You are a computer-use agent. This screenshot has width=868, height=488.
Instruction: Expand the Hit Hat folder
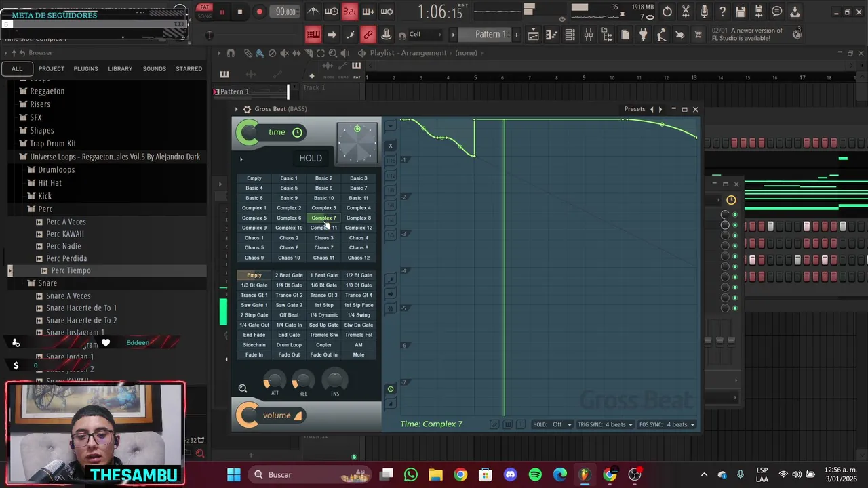(50, 182)
